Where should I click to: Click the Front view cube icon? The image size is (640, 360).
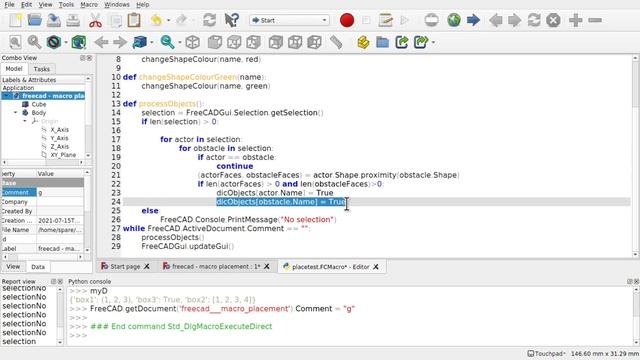click(215, 42)
